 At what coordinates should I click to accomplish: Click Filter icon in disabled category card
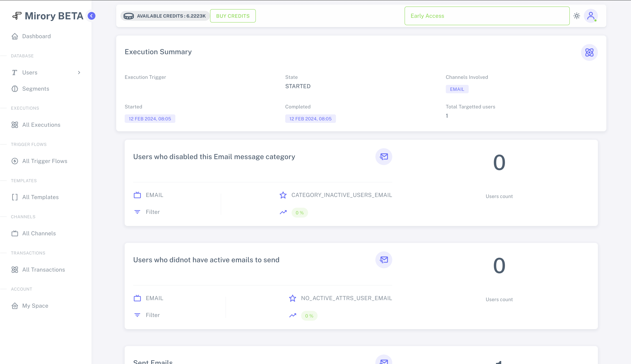click(137, 212)
